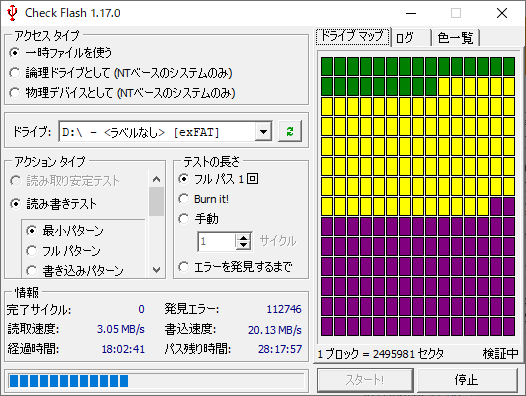
Task: Select 読み書きテスト action type
Action: coord(53,204)
